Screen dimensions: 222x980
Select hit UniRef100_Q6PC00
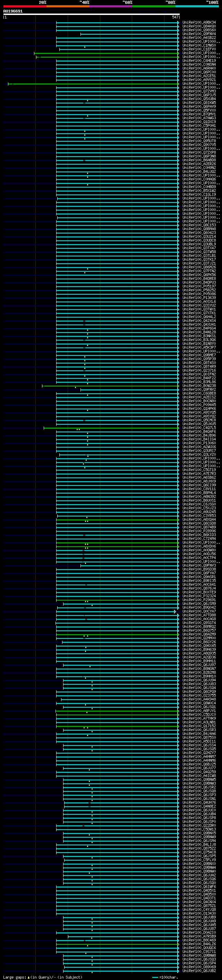[199, 72]
